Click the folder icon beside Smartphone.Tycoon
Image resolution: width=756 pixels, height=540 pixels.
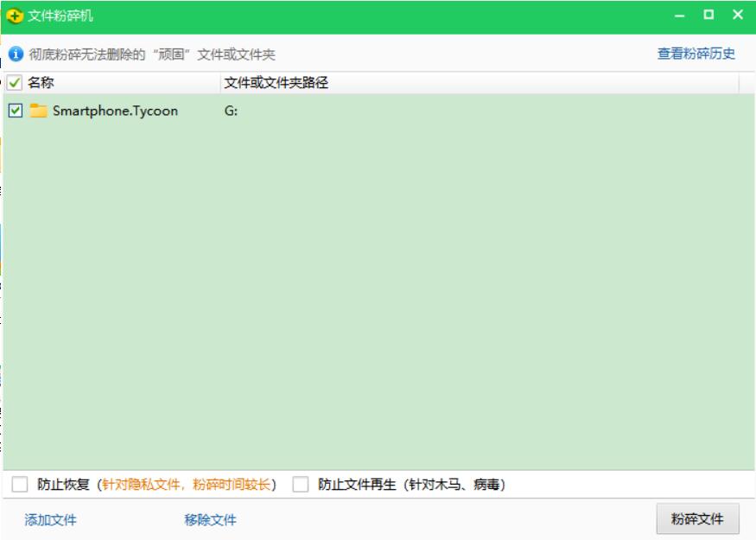pyautogui.click(x=35, y=111)
